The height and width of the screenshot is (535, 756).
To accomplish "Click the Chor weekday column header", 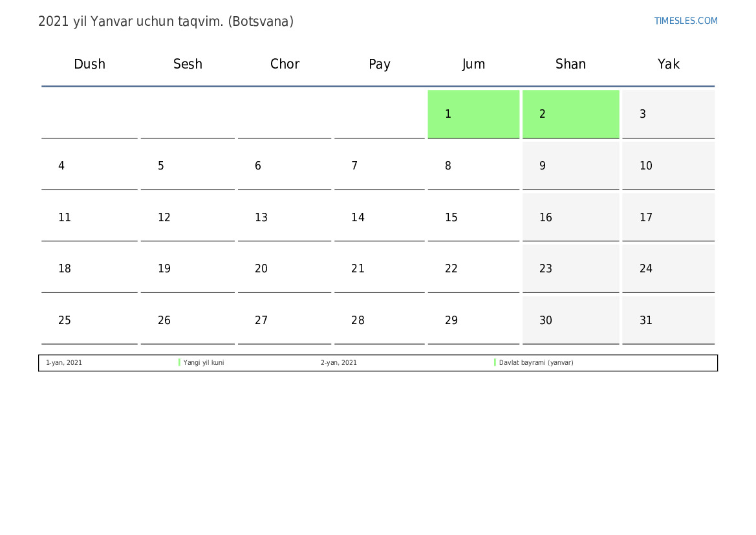I will pos(285,64).
